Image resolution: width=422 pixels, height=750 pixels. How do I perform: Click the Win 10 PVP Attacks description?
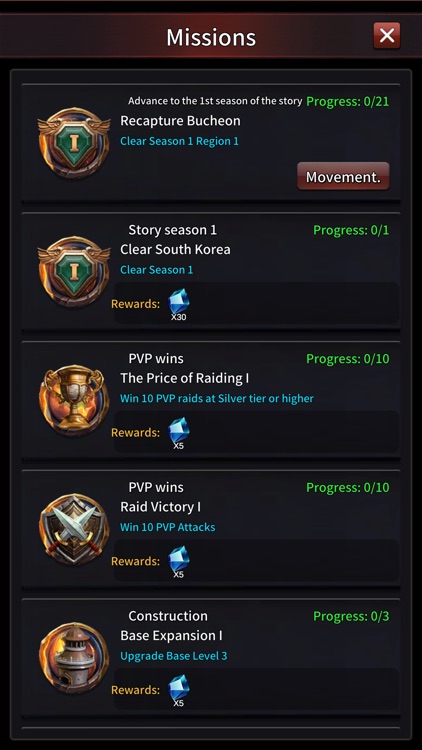pyautogui.click(x=167, y=527)
